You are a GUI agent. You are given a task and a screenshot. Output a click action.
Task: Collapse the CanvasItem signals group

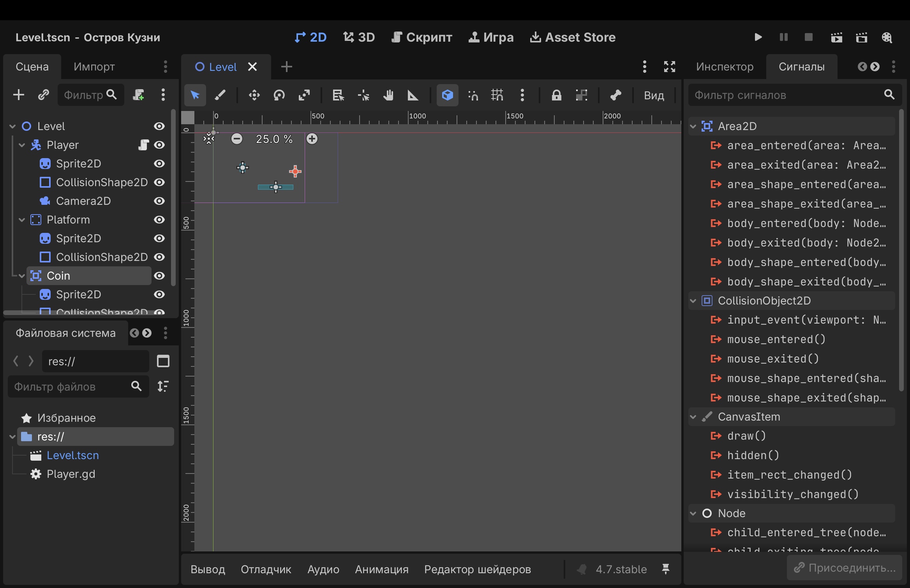click(693, 417)
